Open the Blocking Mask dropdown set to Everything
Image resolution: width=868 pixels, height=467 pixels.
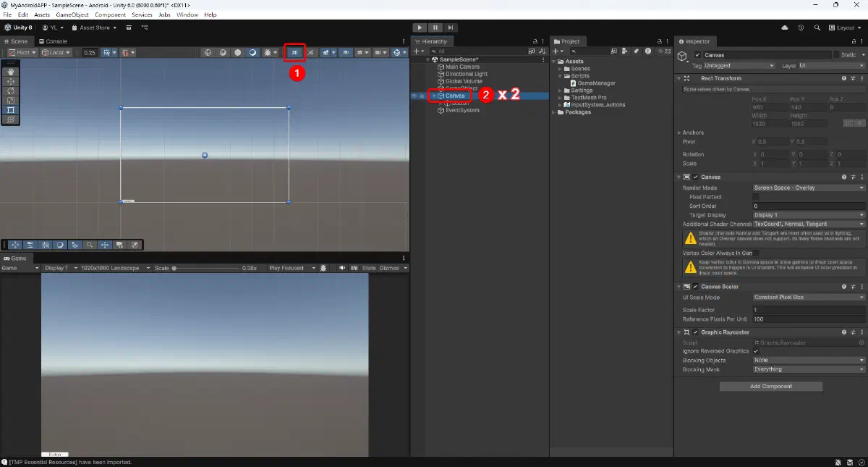click(808, 369)
